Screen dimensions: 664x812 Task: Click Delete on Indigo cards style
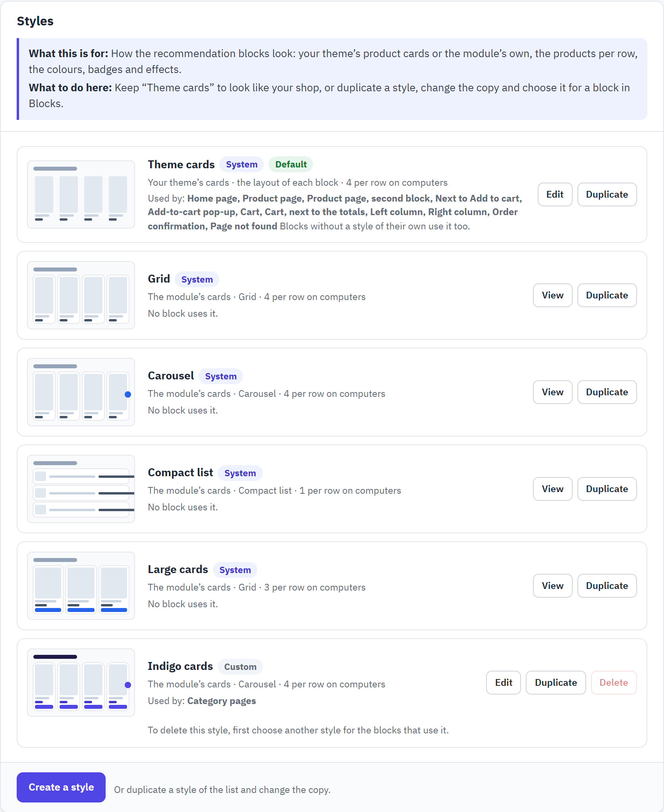click(x=614, y=683)
